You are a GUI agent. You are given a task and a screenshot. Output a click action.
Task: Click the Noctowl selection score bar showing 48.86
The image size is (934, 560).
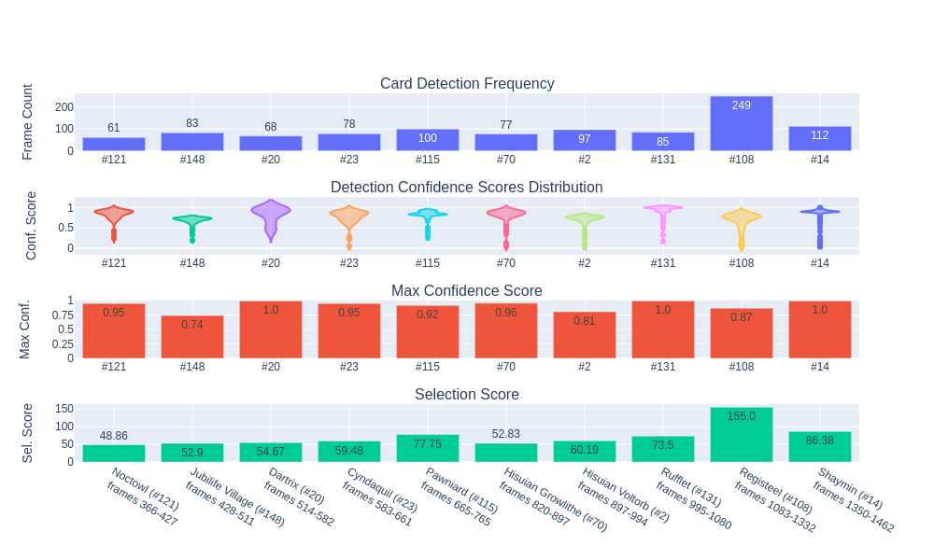(114, 453)
